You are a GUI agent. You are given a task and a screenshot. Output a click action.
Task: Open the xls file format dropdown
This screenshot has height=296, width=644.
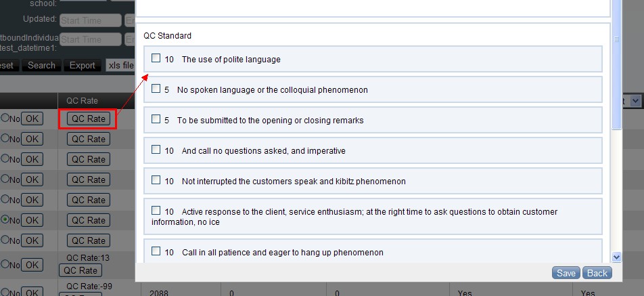click(x=120, y=66)
